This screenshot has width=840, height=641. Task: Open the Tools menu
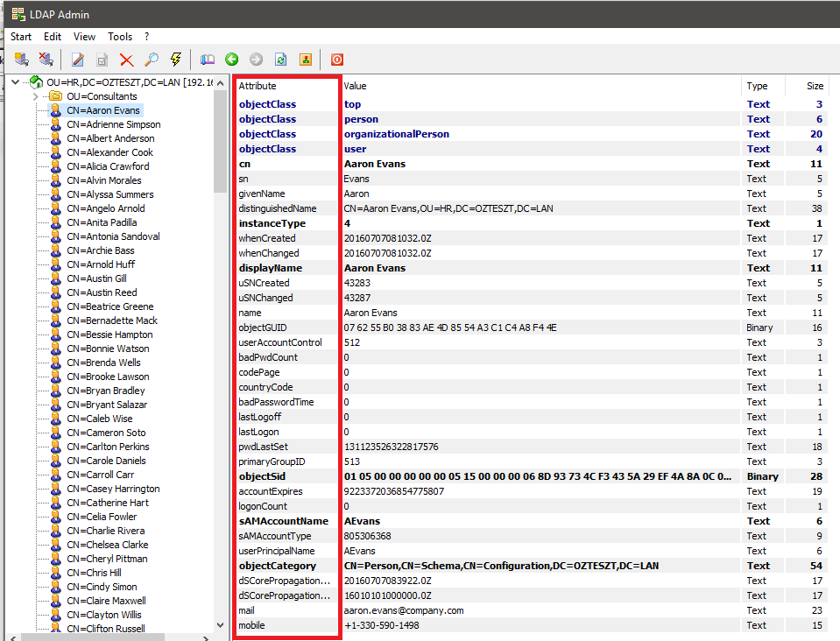[x=120, y=37]
